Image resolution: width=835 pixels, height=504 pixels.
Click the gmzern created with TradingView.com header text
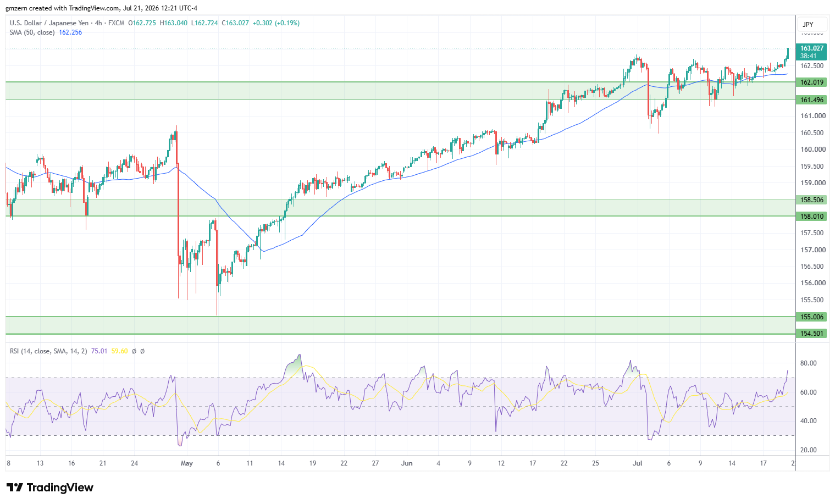pos(101,8)
